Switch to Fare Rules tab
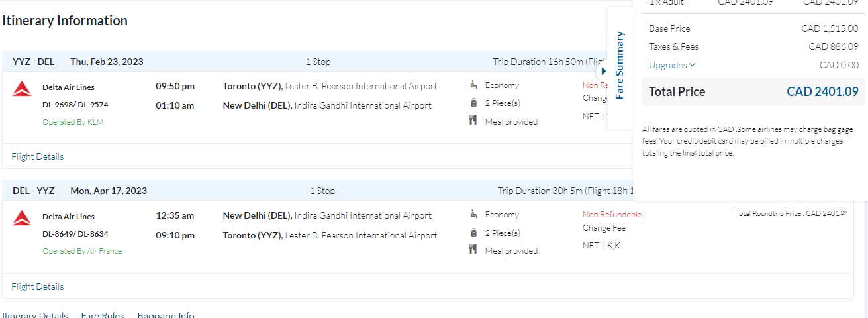 103,315
